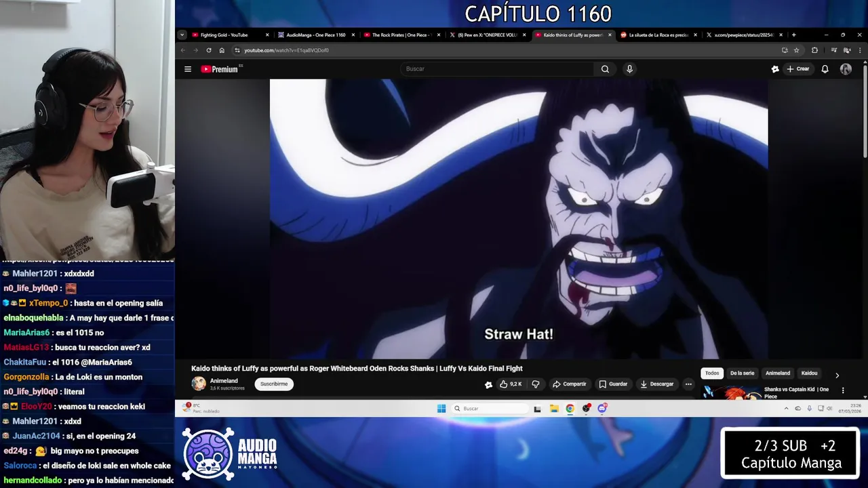Screen dimensions: 868x488
Task: Select the Kaidou filter chip
Action: click(x=809, y=373)
